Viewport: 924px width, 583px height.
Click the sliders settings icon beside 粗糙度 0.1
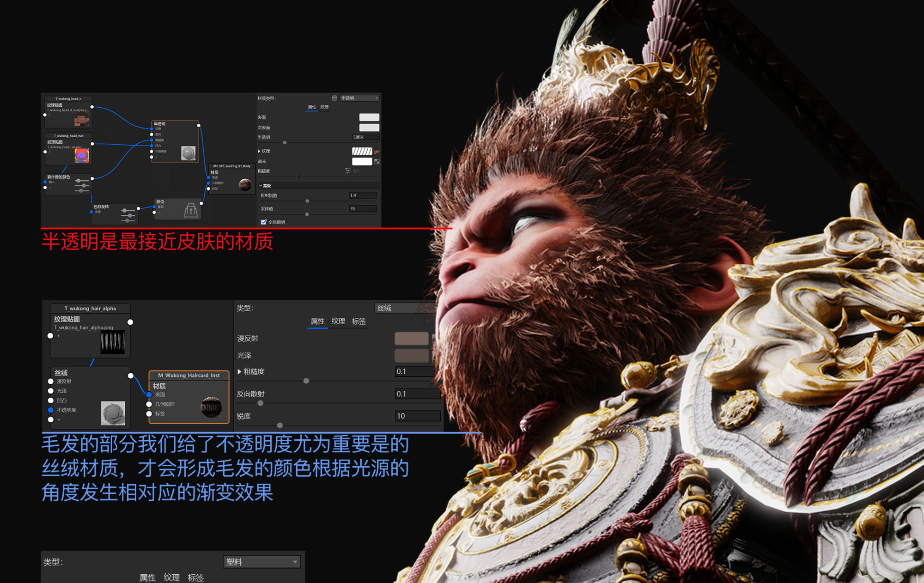tap(347, 171)
